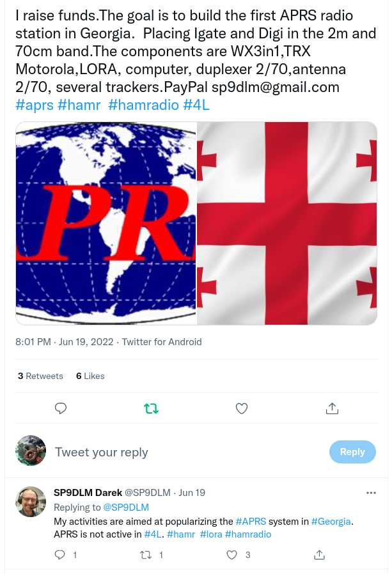Viewport: 392px width, 574px height.
Task: View the 3 Retweets list
Action: tap(40, 376)
